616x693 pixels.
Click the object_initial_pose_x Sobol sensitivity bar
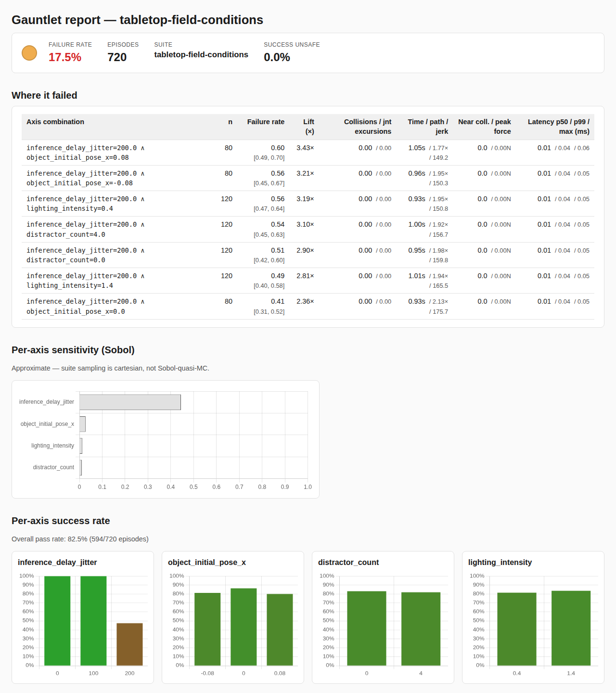pyautogui.click(x=82, y=424)
